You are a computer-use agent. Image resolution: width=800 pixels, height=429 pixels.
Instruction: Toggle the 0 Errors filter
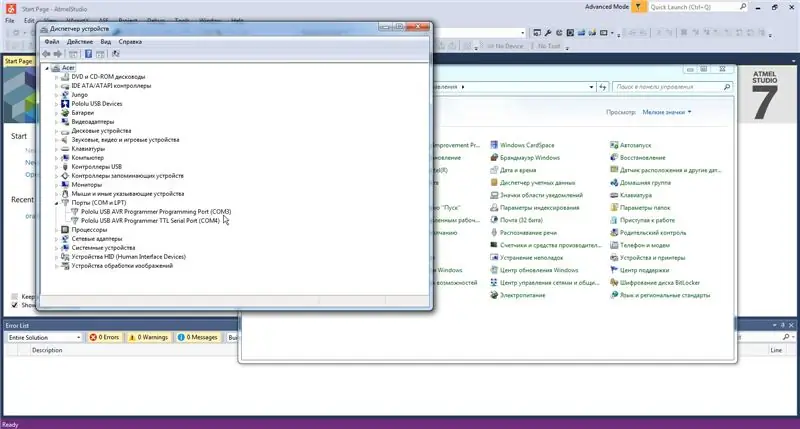pos(105,337)
